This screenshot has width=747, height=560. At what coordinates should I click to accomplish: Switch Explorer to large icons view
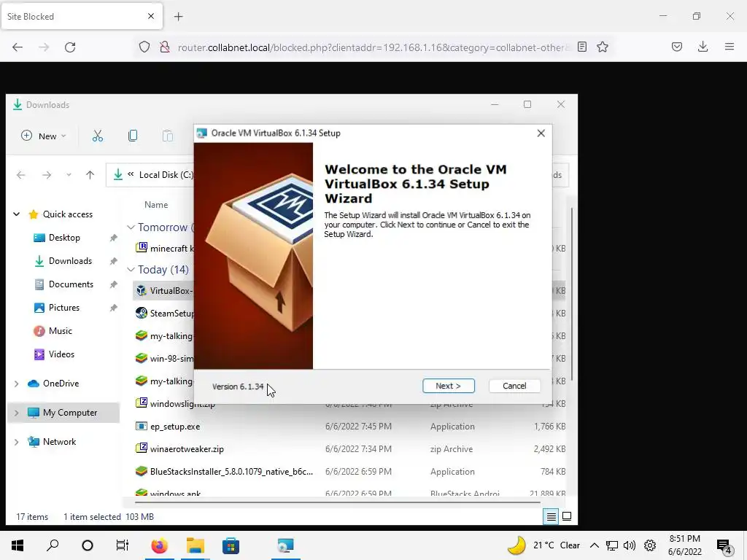(x=567, y=517)
